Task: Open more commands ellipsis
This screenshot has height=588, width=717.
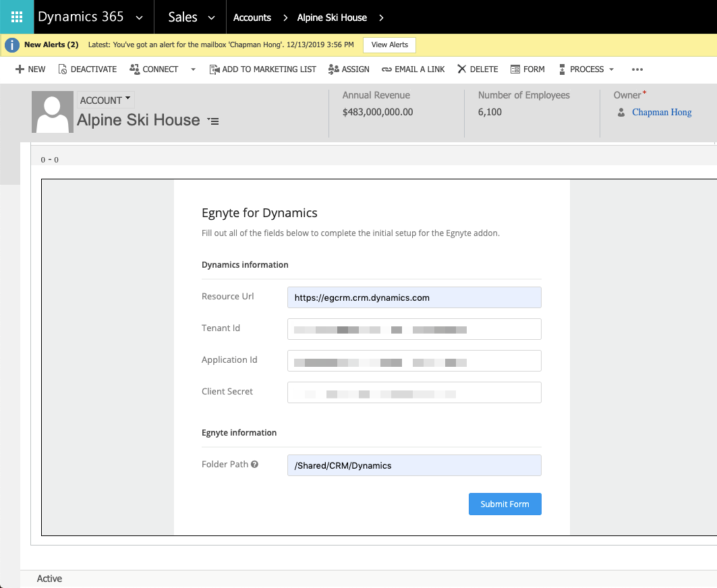Action: click(637, 69)
